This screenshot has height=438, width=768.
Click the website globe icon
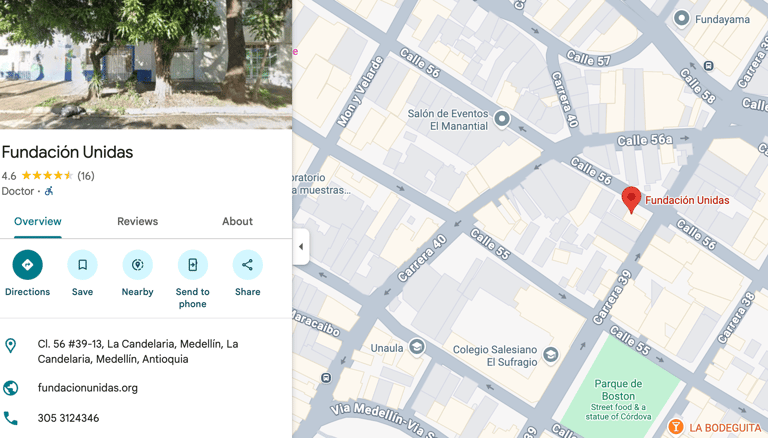point(10,388)
